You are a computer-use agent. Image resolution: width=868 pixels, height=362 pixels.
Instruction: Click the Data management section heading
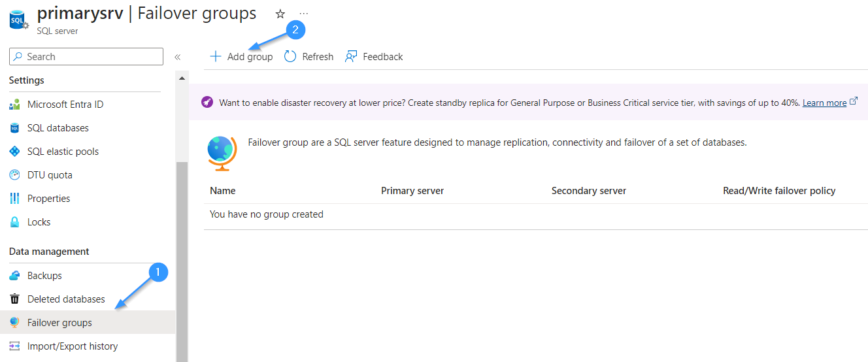(x=49, y=252)
